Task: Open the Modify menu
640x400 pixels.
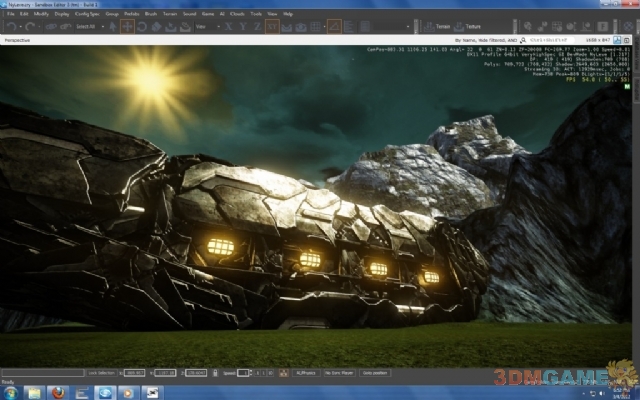Action: (41, 14)
